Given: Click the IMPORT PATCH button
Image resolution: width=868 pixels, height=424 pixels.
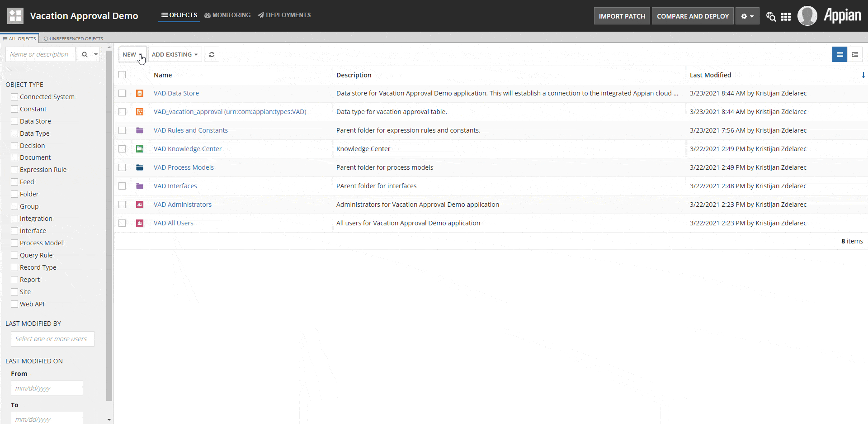Looking at the screenshot, I should tap(622, 15).
